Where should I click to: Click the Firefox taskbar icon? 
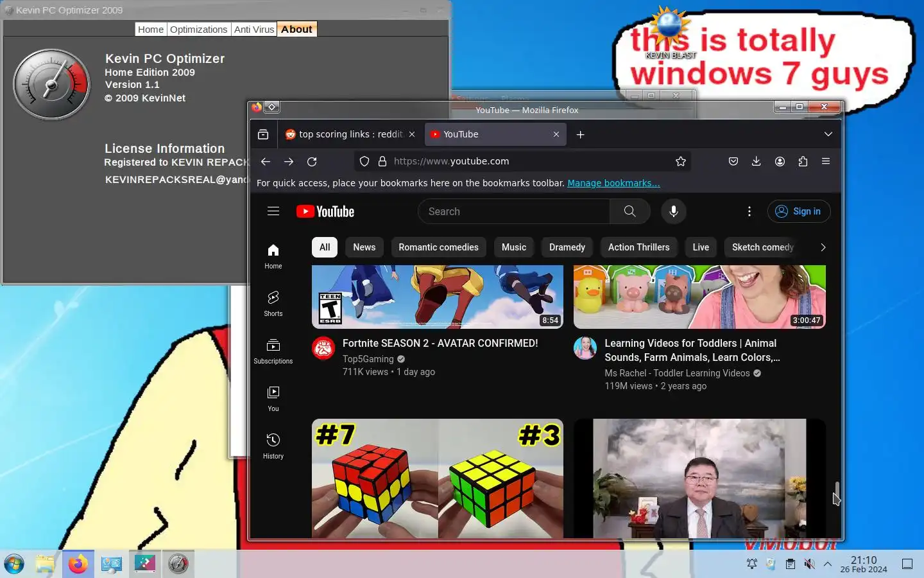point(78,565)
